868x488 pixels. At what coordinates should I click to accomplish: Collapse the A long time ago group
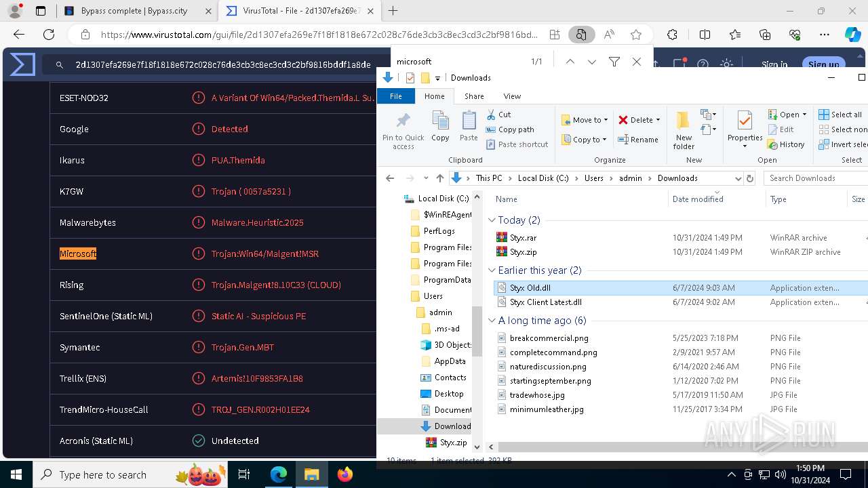(492, 321)
